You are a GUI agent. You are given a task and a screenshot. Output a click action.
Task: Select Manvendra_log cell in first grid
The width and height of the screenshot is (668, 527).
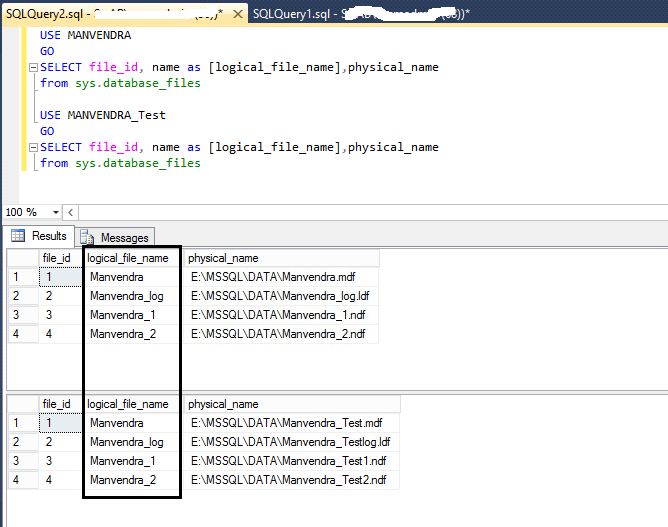131,296
